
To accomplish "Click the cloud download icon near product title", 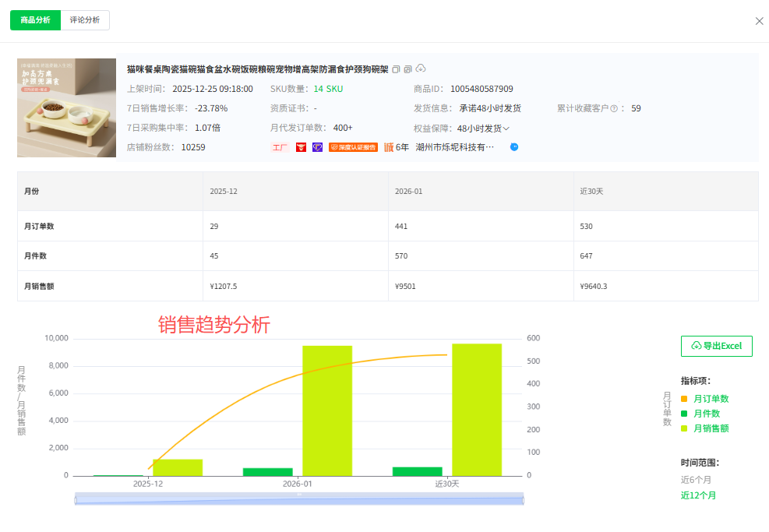I will [x=421, y=69].
